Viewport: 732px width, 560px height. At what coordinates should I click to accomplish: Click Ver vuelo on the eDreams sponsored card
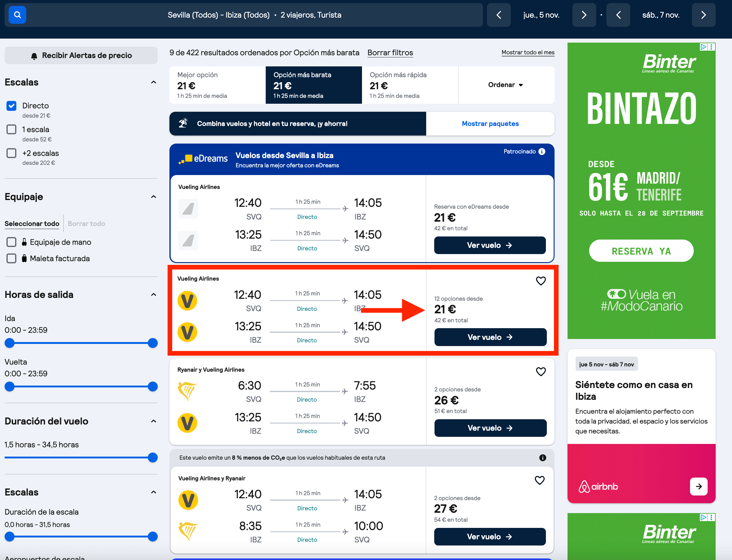tap(490, 245)
